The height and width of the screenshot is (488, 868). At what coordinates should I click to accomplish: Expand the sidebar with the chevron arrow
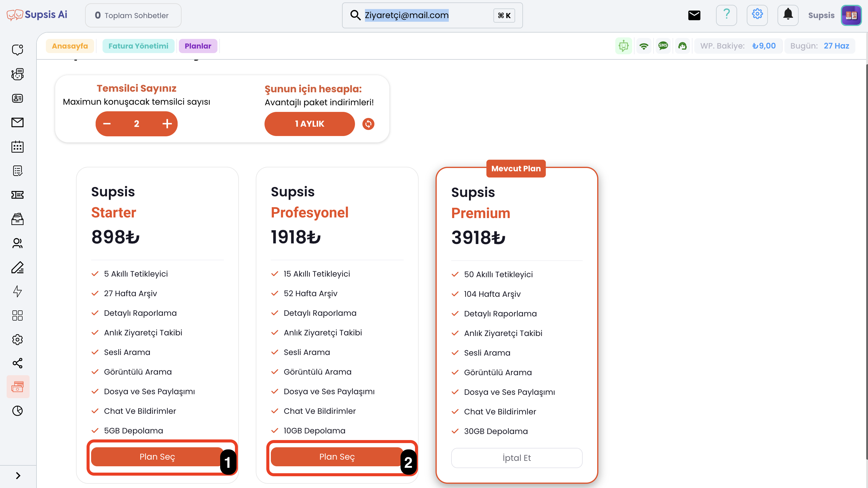tap(18, 476)
